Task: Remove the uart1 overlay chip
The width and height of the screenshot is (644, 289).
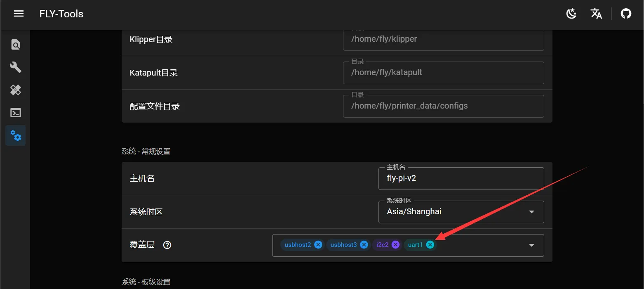Action: (x=430, y=245)
